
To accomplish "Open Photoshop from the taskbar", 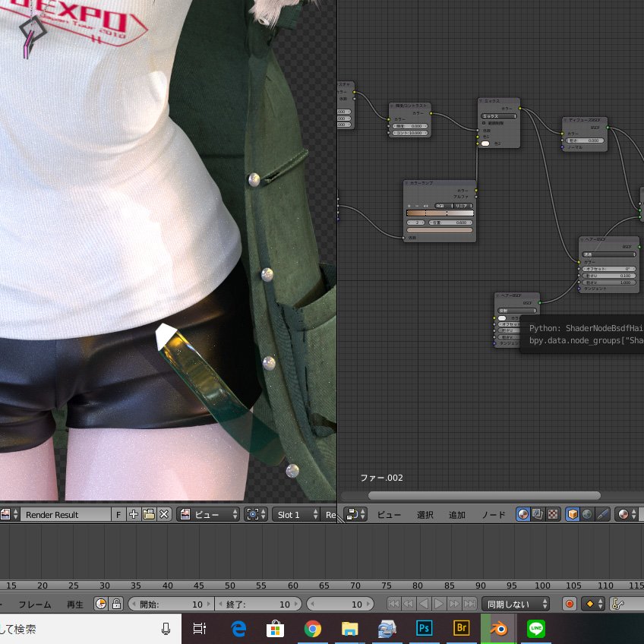I will [x=425, y=628].
